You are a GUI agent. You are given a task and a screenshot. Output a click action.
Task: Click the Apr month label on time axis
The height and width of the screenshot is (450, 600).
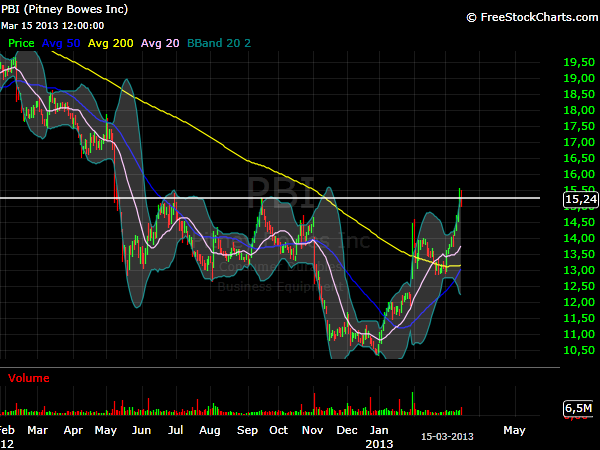point(73,431)
